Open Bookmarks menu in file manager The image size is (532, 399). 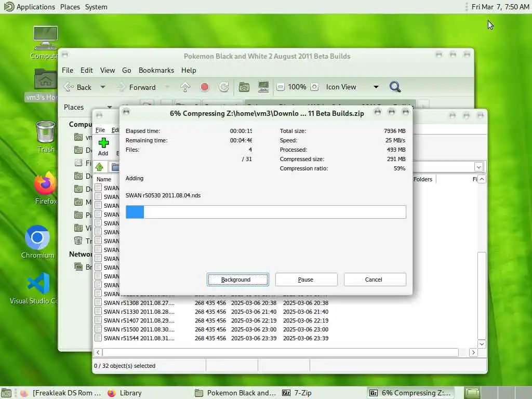pos(156,70)
